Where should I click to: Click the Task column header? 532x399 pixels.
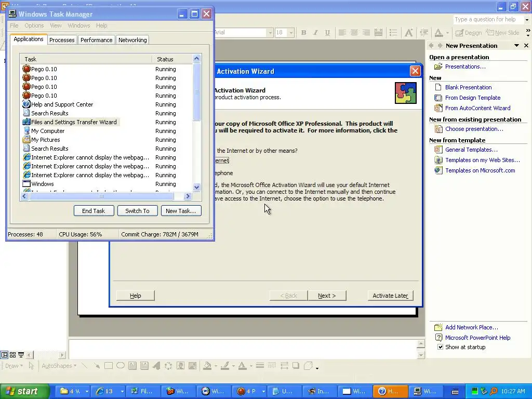pyautogui.click(x=86, y=59)
